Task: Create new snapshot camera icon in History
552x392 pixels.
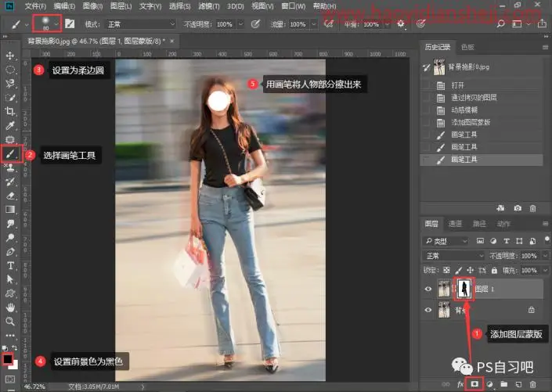Action: point(517,208)
